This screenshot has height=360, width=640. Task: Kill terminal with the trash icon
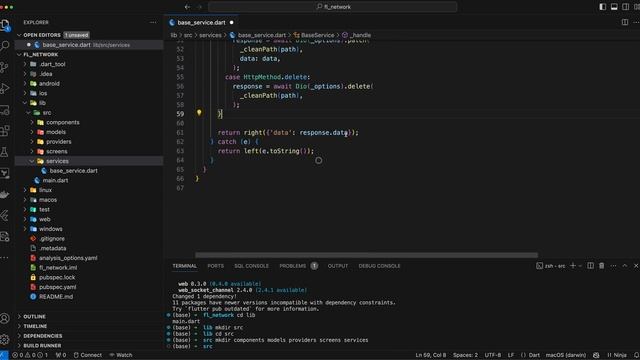pos(602,266)
